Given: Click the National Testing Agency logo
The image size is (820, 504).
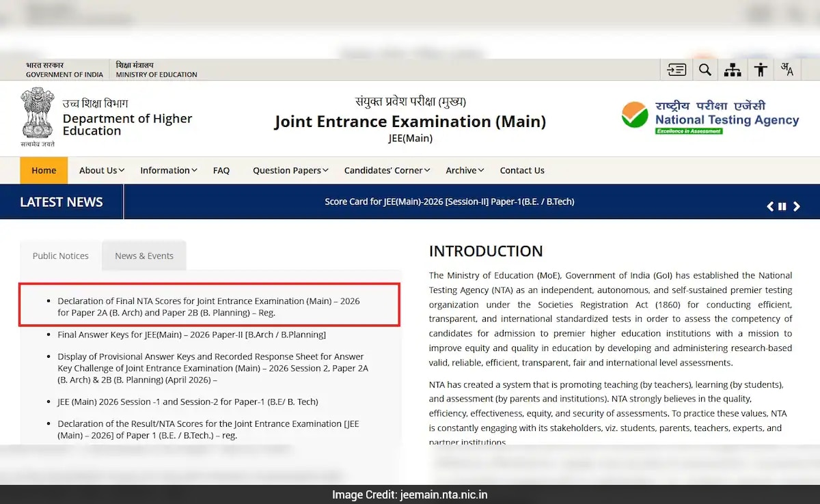Looking at the screenshot, I should coord(710,117).
